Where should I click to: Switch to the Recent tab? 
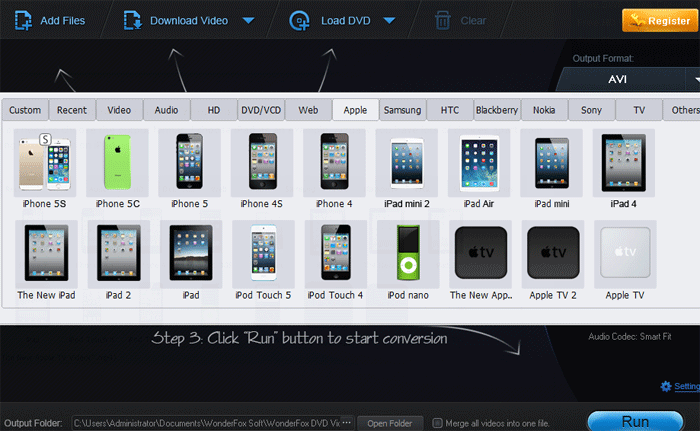click(72, 110)
